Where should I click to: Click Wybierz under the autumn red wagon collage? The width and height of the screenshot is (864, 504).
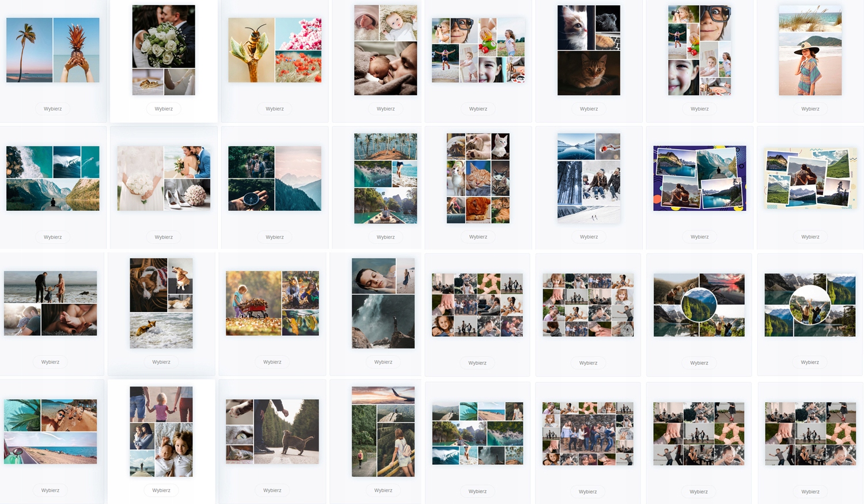pyautogui.click(x=272, y=362)
